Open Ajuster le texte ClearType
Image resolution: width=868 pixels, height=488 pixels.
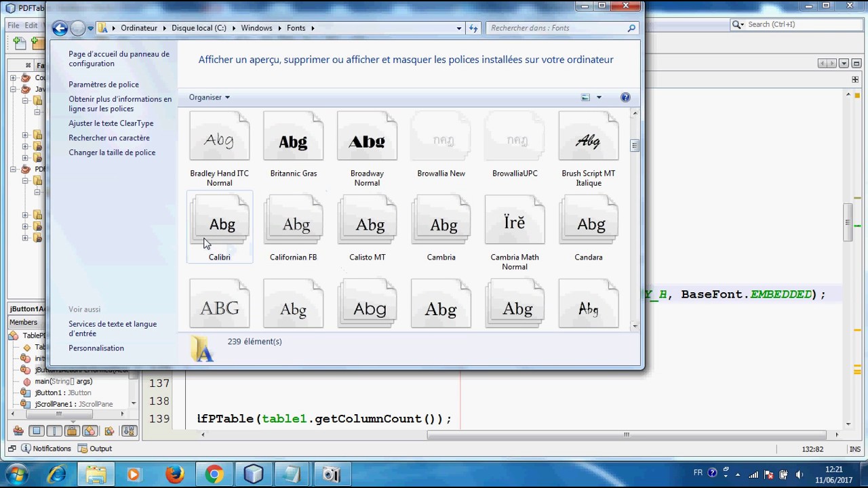coord(111,123)
